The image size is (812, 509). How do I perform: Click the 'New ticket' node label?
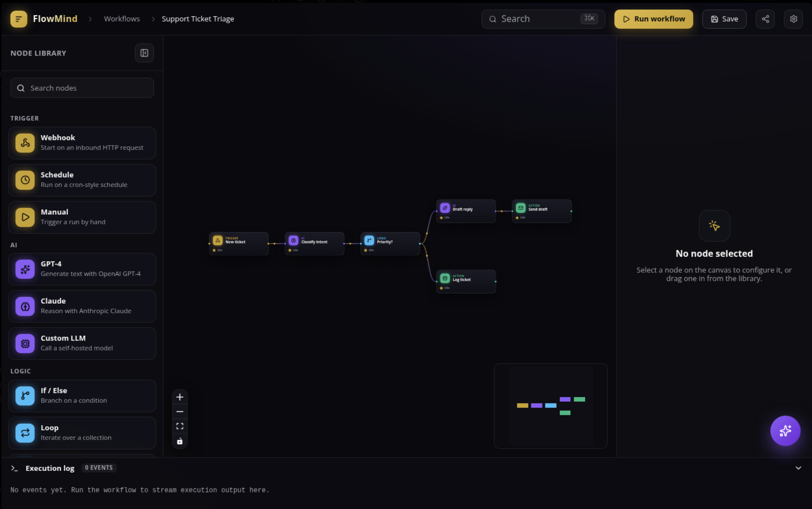[x=235, y=242]
